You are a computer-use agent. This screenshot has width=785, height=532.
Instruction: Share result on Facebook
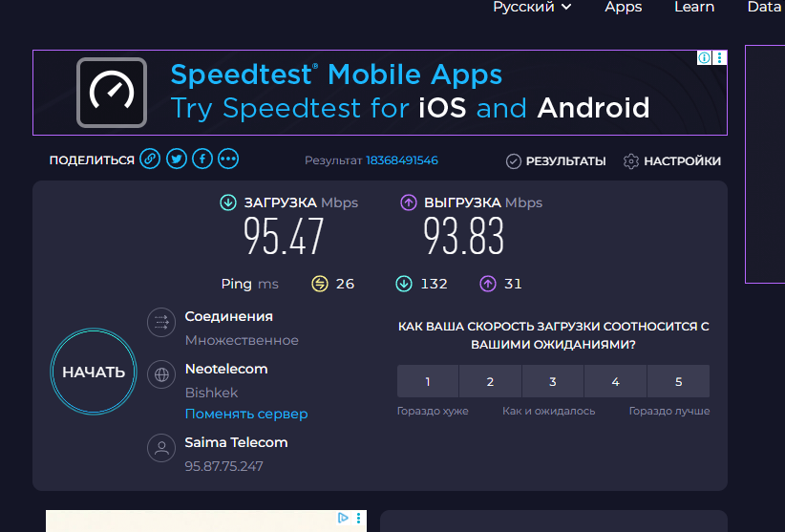coord(202,160)
